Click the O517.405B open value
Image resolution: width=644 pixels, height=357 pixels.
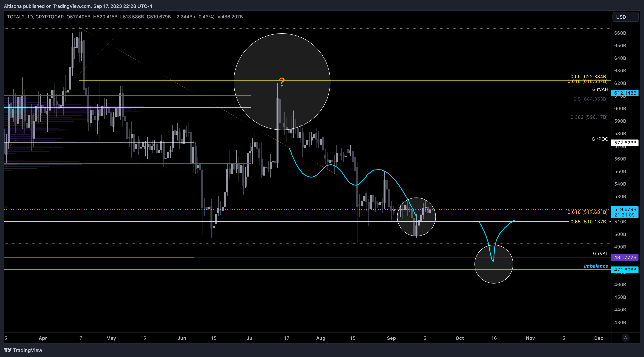tap(78, 17)
